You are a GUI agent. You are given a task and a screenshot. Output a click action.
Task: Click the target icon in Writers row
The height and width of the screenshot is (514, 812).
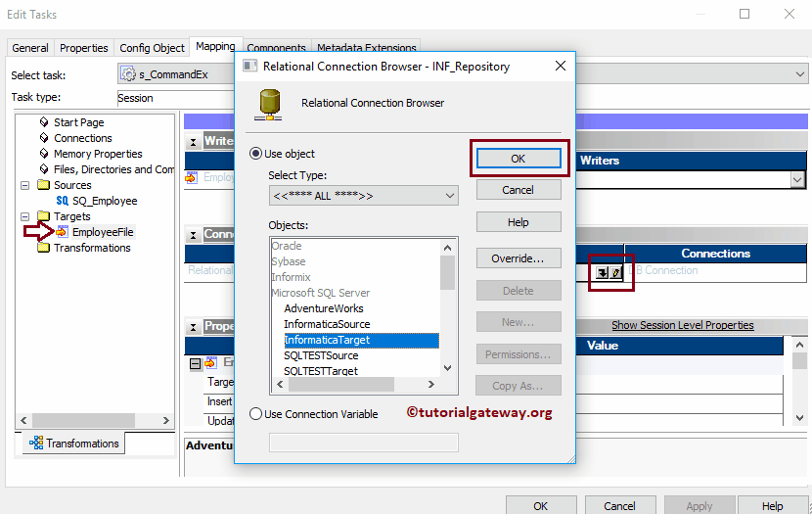(191, 178)
